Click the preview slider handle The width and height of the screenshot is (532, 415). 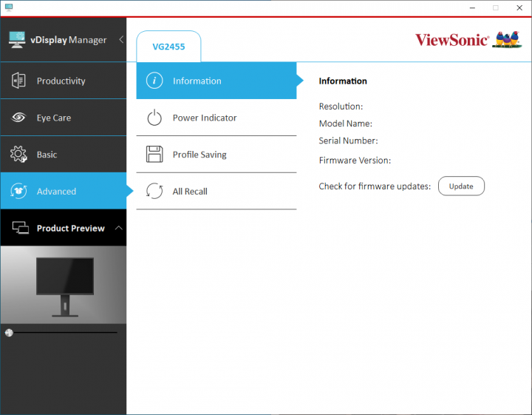(x=9, y=332)
